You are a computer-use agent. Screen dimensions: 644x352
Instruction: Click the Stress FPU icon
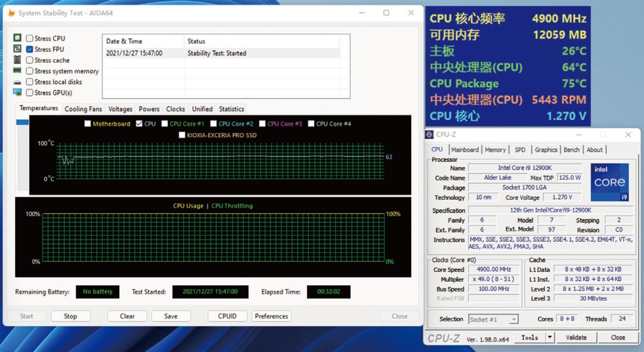point(17,49)
